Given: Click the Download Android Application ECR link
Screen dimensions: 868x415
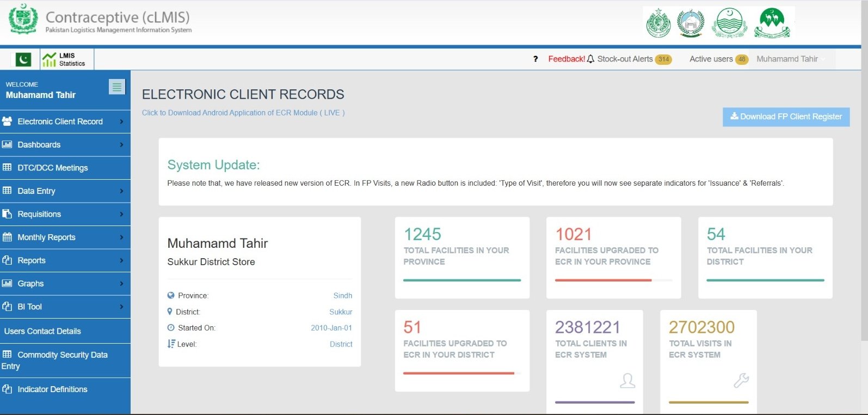Looking at the screenshot, I should (x=243, y=113).
